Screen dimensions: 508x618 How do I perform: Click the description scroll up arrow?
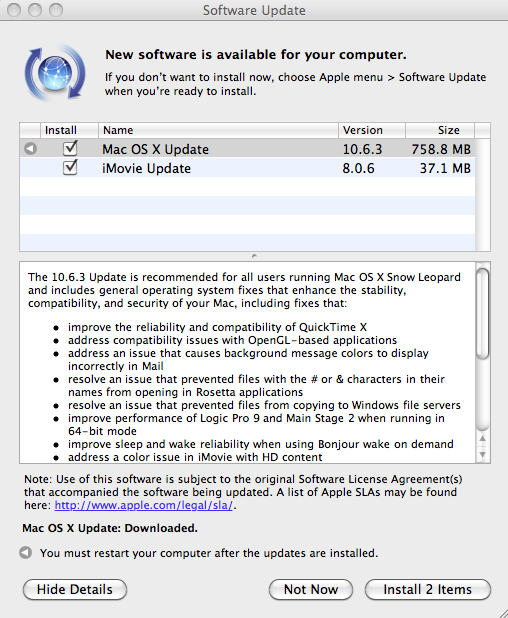tap(482, 438)
